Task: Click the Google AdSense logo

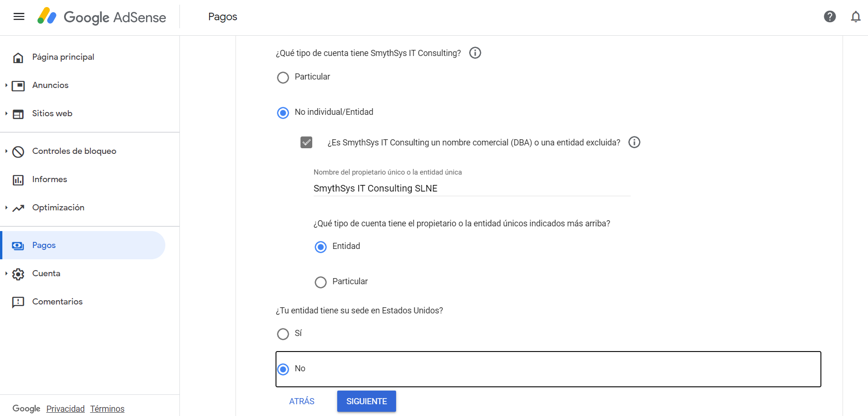Action: pyautogui.click(x=102, y=17)
